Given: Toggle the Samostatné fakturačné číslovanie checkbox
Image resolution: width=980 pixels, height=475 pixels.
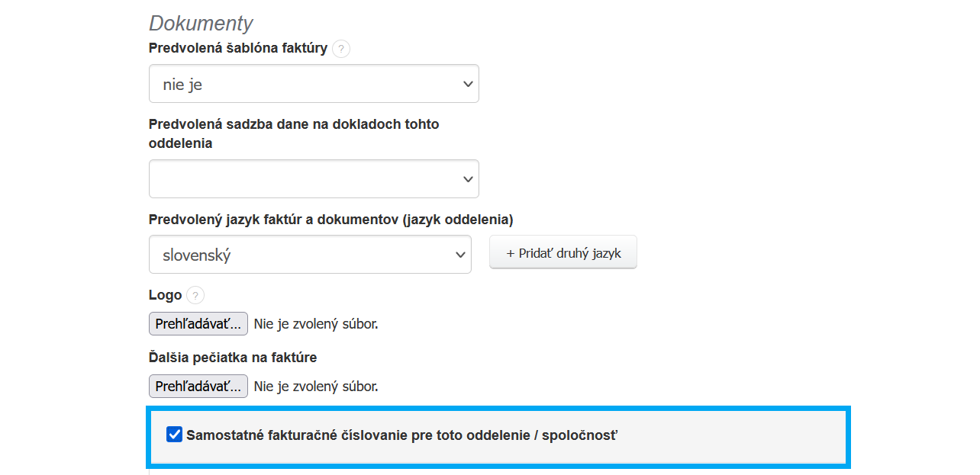Looking at the screenshot, I should pyautogui.click(x=175, y=435).
